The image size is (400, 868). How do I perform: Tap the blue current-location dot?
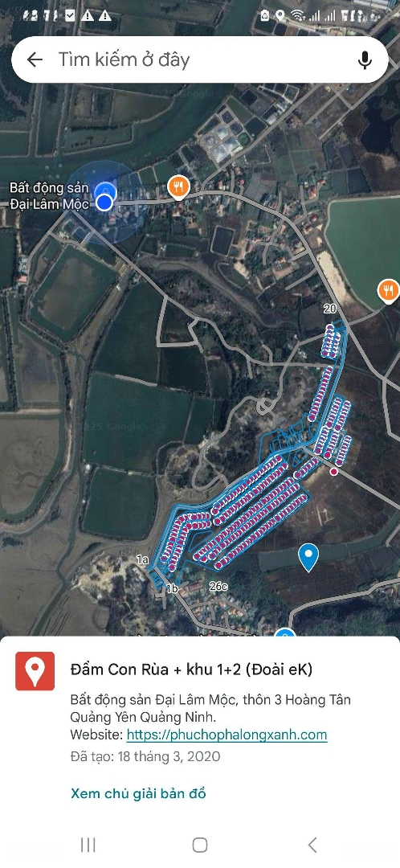tap(104, 203)
